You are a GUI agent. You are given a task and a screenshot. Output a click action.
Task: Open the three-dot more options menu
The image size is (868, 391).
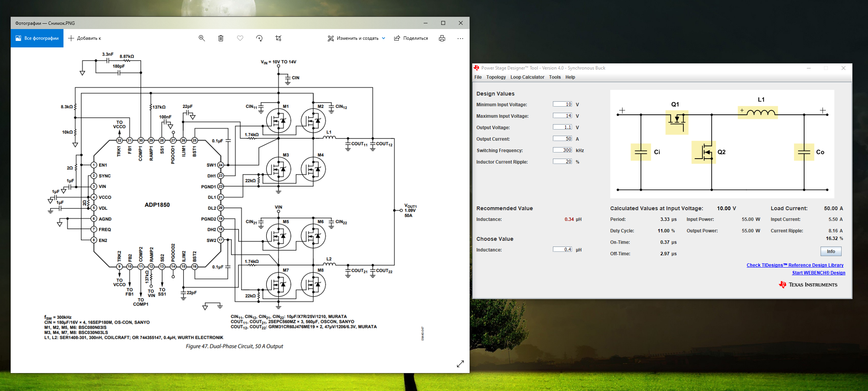pyautogui.click(x=460, y=38)
